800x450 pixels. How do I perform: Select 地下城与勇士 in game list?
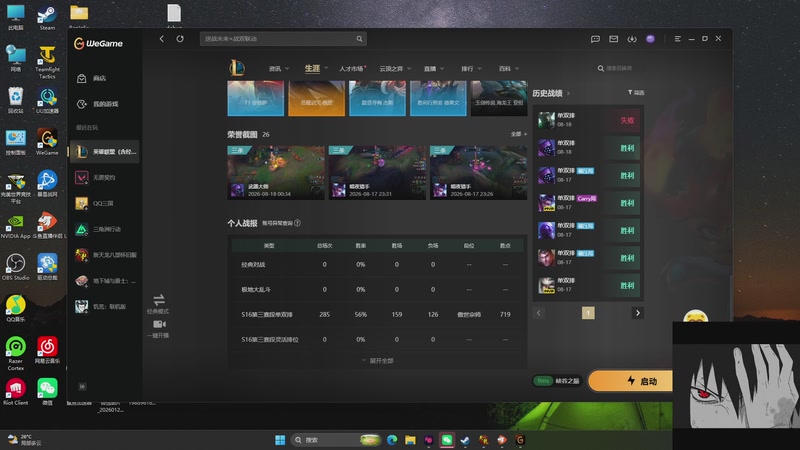(x=104, y=281)
